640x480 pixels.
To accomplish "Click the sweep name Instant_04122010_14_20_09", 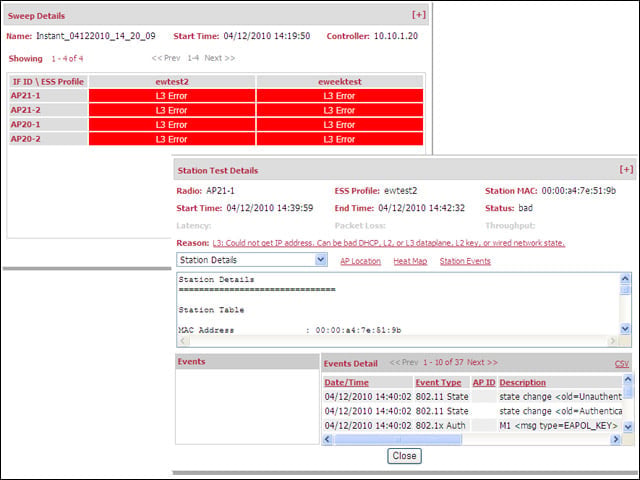I will [x=96, y=36].
